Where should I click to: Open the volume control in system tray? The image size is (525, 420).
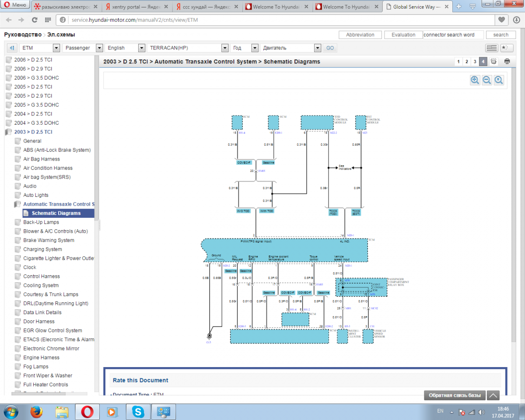482,412
